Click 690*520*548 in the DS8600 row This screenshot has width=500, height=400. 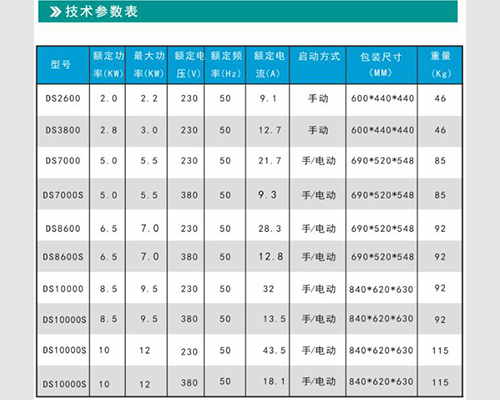382,229
